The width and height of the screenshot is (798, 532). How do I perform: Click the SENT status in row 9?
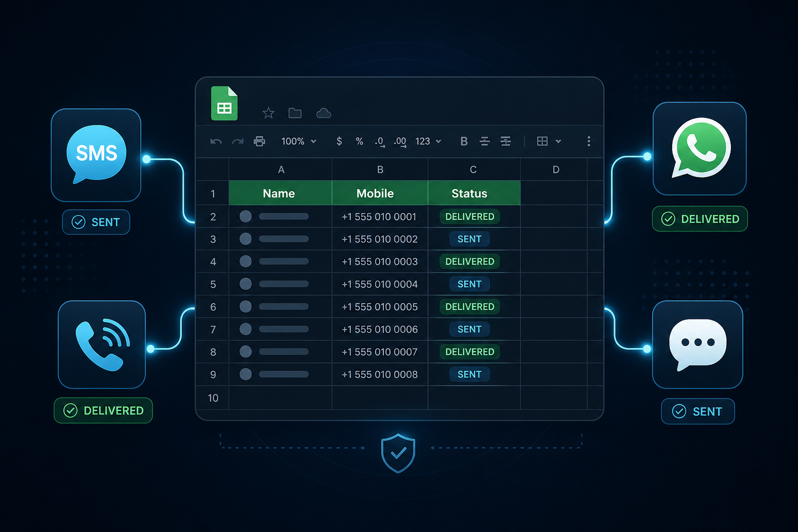point(470,375)
